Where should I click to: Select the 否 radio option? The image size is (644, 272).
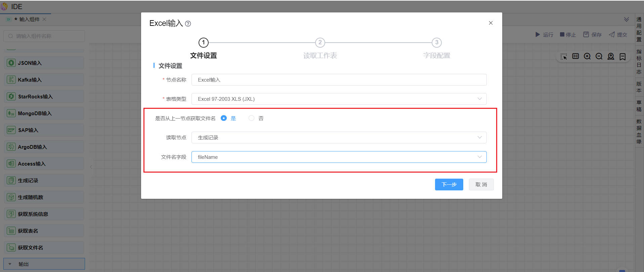[251, 118]
